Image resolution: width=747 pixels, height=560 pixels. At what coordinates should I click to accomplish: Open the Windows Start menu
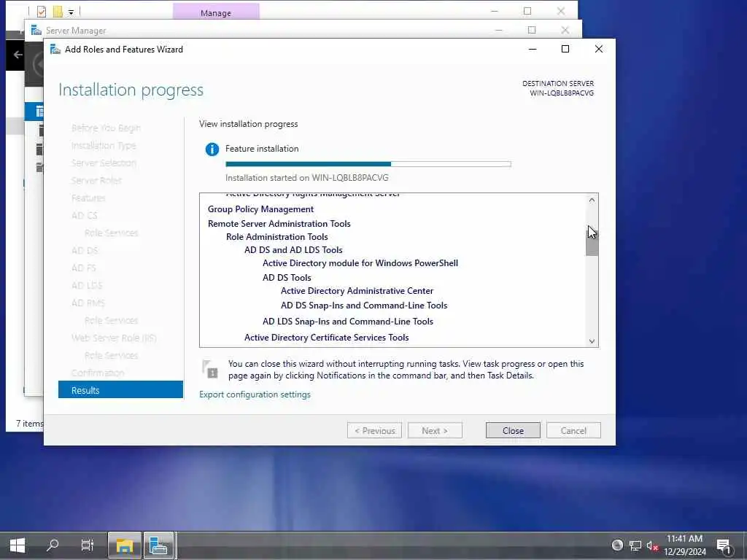pos(18,545)
